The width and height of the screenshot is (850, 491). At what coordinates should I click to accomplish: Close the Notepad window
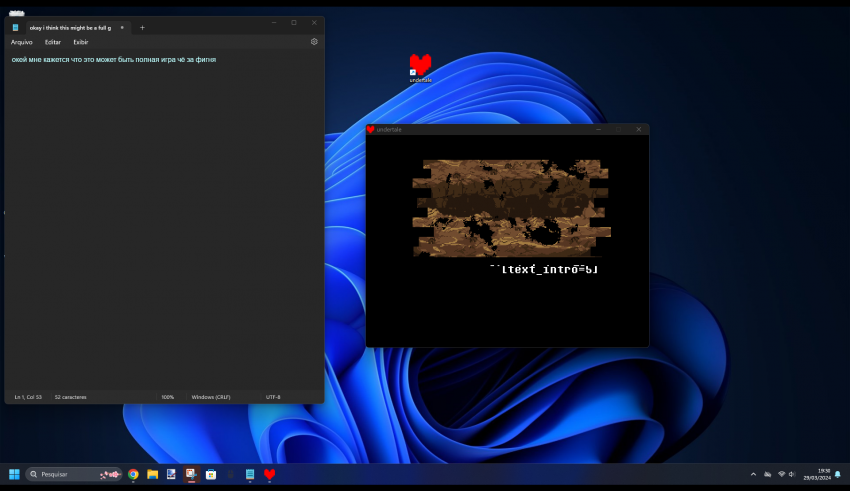(314, 23)
